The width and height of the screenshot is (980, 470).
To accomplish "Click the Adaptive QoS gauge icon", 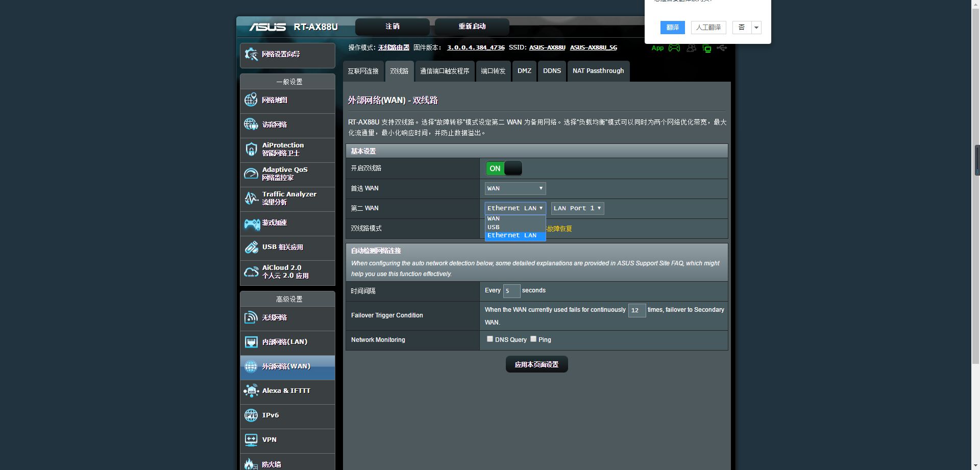I will [251, 174].
